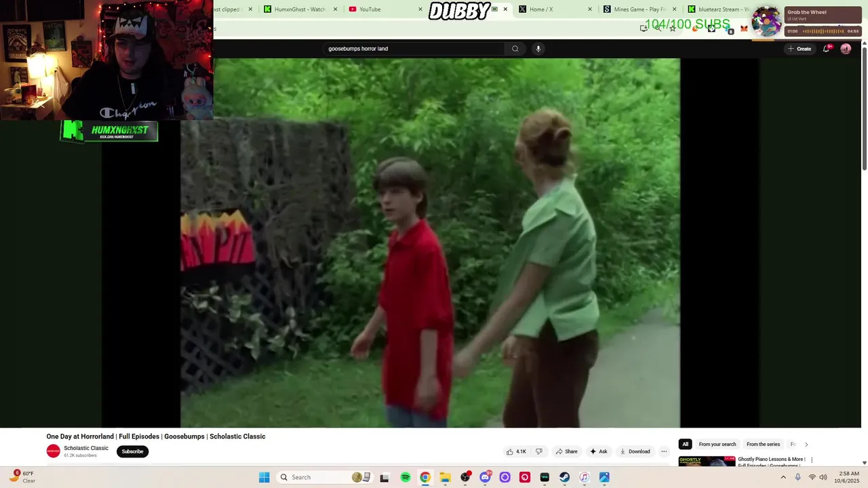Share the Goosebumps video

pyautogui.click(x=566, y=451)
